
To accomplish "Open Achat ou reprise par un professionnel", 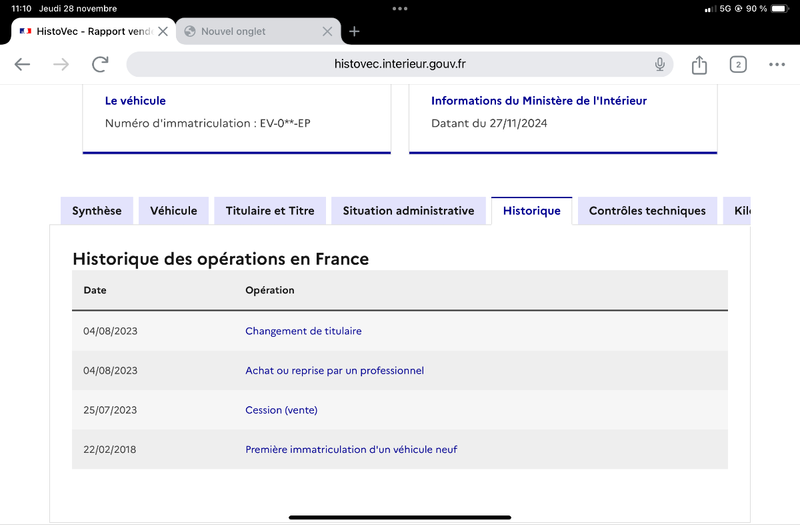I will (x=335, y=370).
